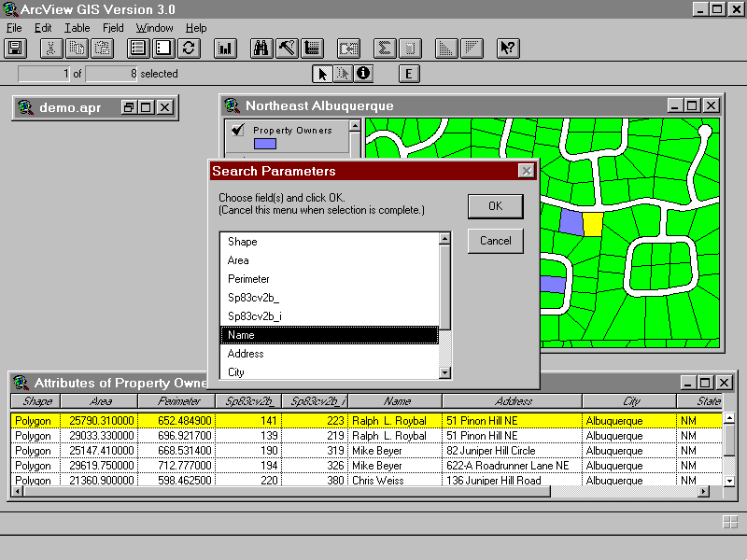The height and width of the screenshot is (560, 747).
Task: Select Shape in the field list
Action: coord(330,242)
